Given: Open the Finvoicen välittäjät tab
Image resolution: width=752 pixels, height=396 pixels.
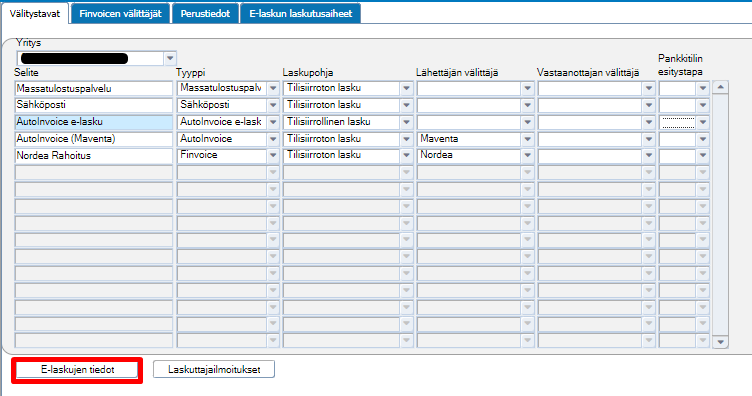Looking at the screenshot, I should (120, 13).
